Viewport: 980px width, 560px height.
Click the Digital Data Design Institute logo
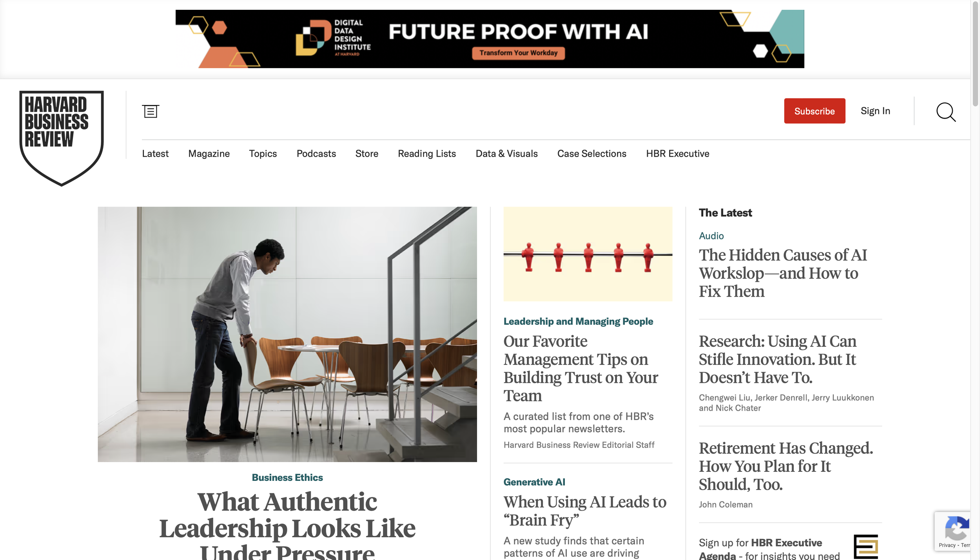(333, 38)
